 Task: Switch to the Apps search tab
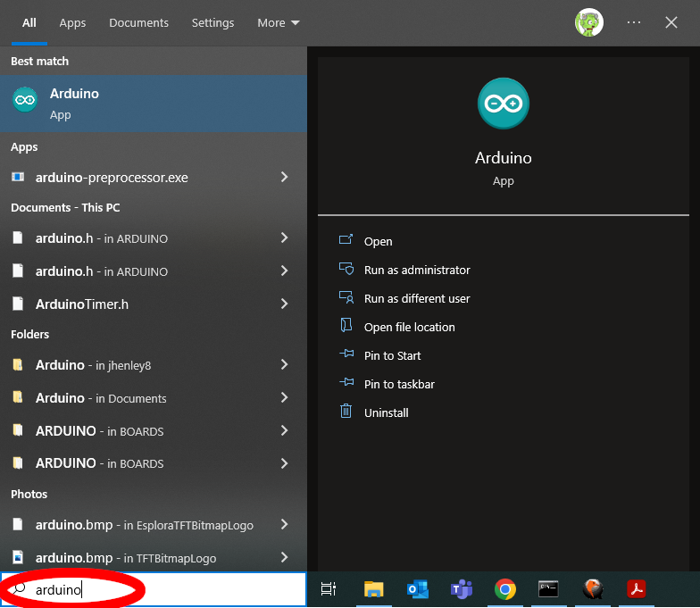[72, 23]
